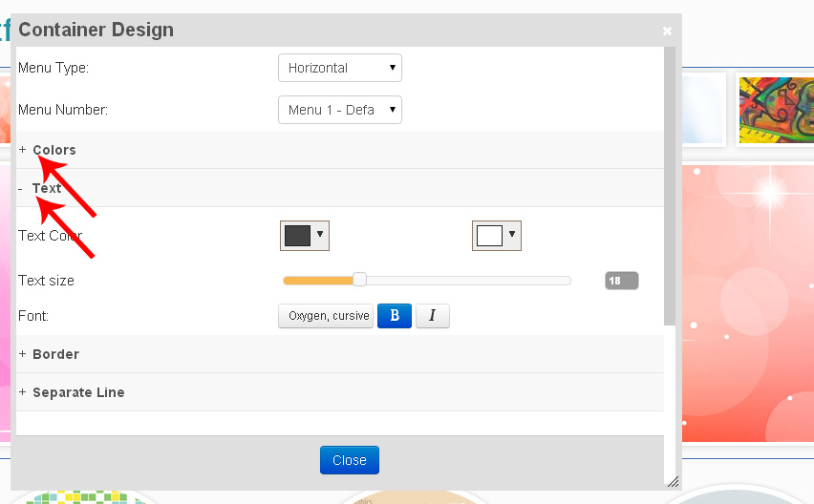This screenshot has width=814, height=504.
Task: Close the Container Design dialog with X
Action: (667, 31)
